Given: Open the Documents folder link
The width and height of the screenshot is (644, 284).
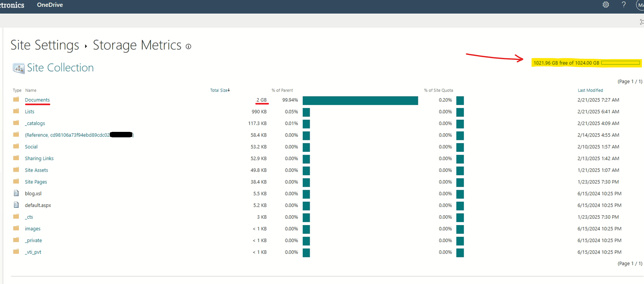Looking at the screenshot, I should (37, 100).
